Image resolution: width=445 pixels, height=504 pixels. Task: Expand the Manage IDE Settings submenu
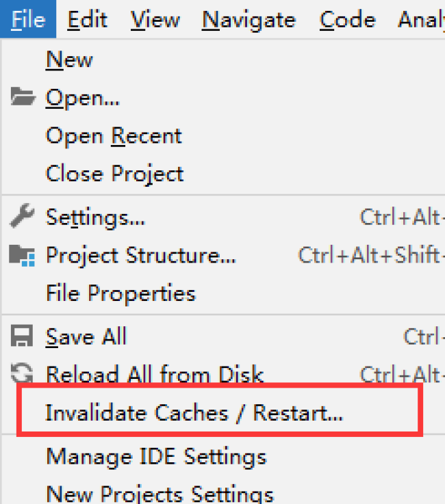(x=224, y=456)
